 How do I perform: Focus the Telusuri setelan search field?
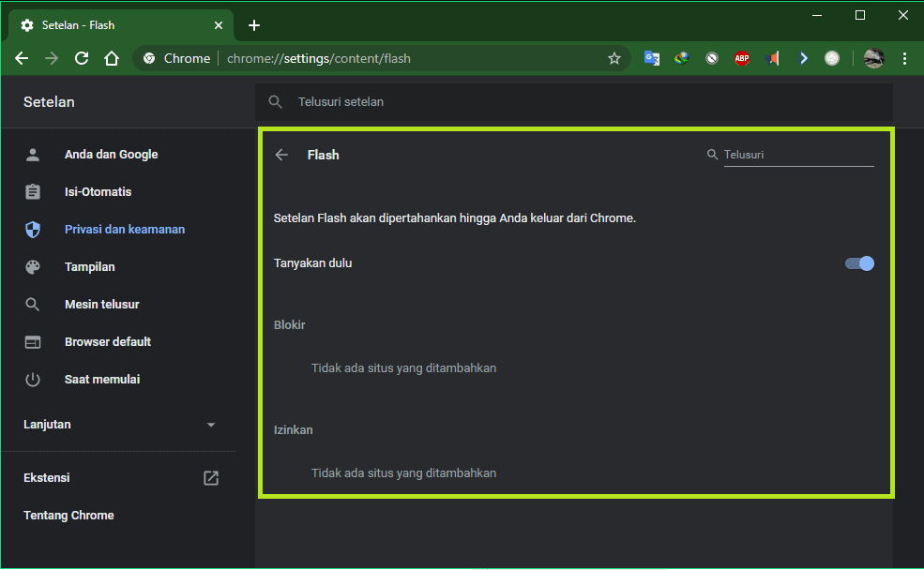click(573, 102)
